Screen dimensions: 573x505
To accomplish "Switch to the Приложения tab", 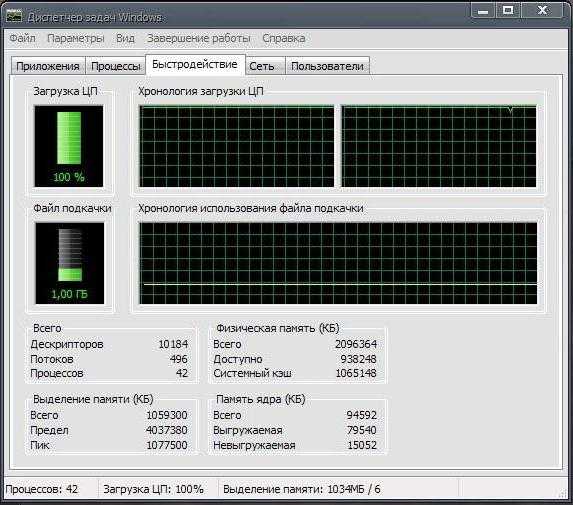I will (48, 66).
